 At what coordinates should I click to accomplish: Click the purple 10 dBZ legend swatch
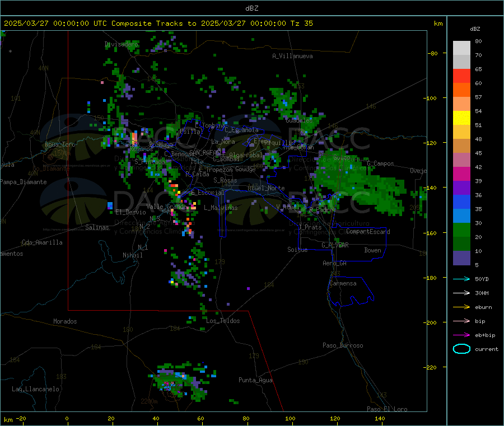pos(461,258)
